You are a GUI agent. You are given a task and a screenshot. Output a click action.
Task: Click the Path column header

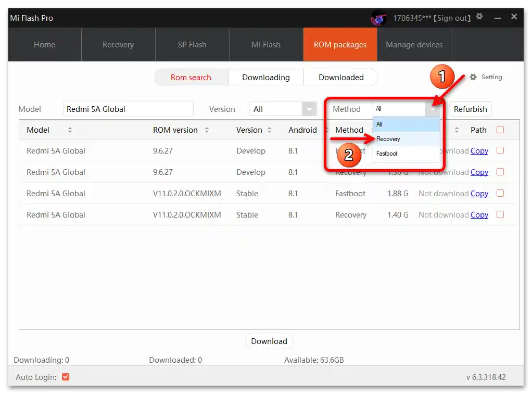pyautogui.click(x=478, y=130)
